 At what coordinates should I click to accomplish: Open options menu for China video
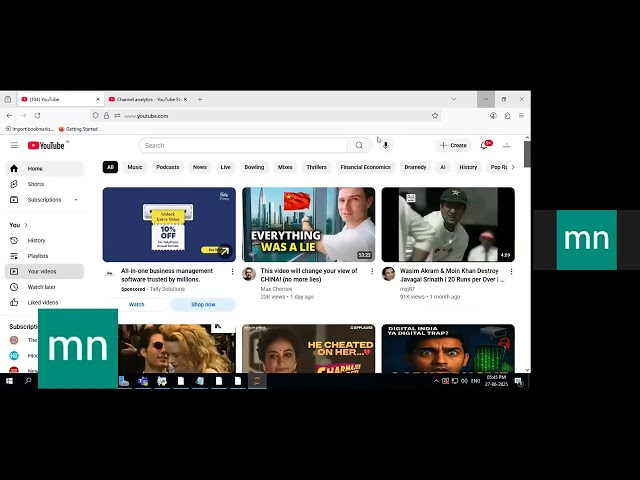[x=372, y=271]
